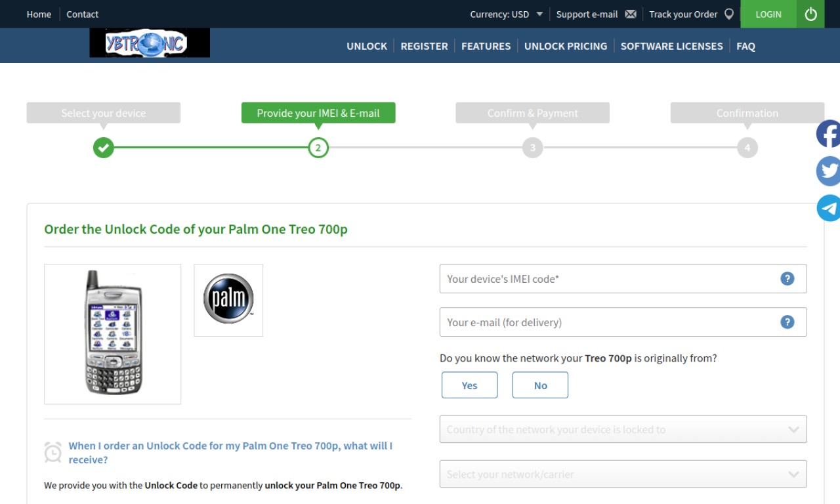The width and height of the screenshot is (840, 504).
Task: Focus the e-mail for delivery input field
Action: point(623,322)
